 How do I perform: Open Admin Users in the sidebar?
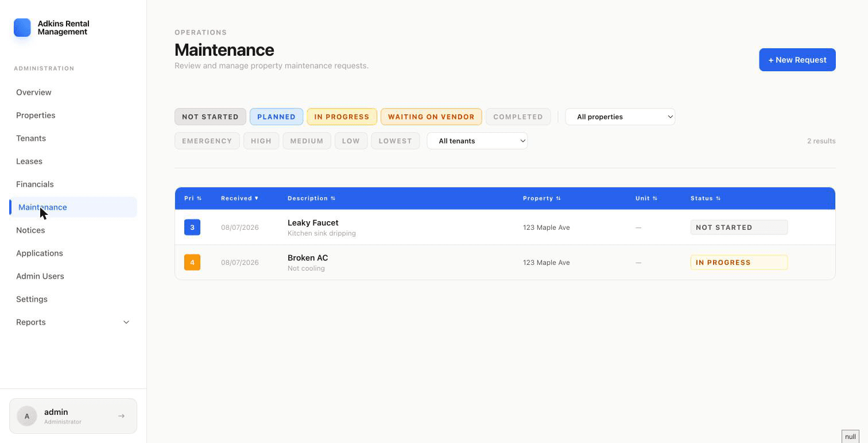coord(73,276)
